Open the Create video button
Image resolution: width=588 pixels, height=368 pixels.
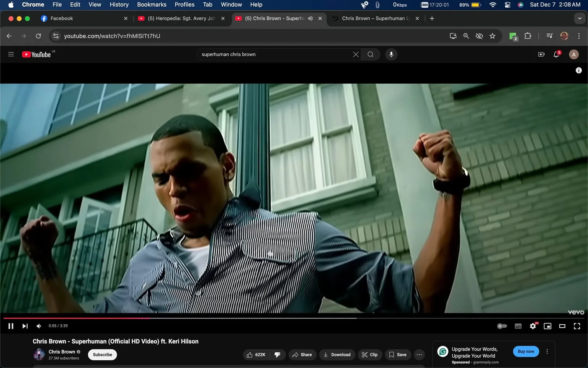[541, 54]
